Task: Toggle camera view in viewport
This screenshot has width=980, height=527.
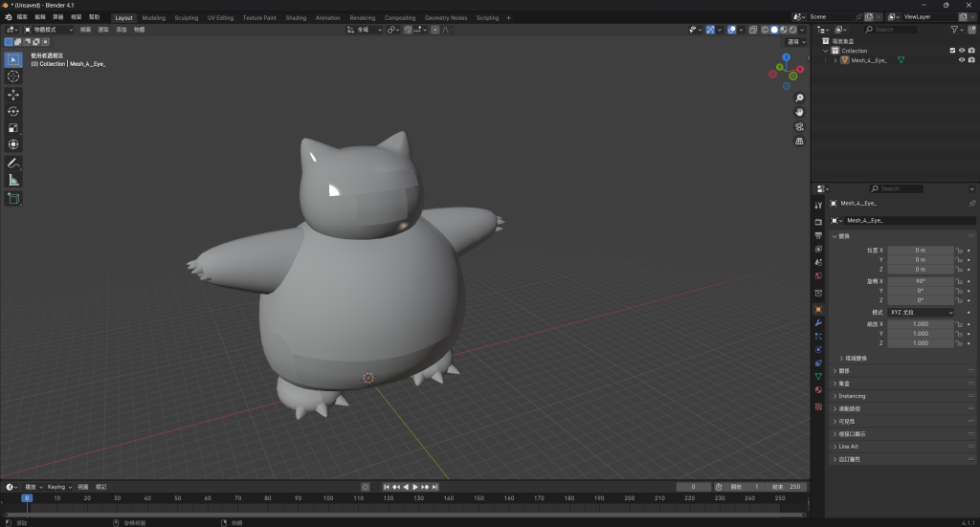Action: click(799, 127)
